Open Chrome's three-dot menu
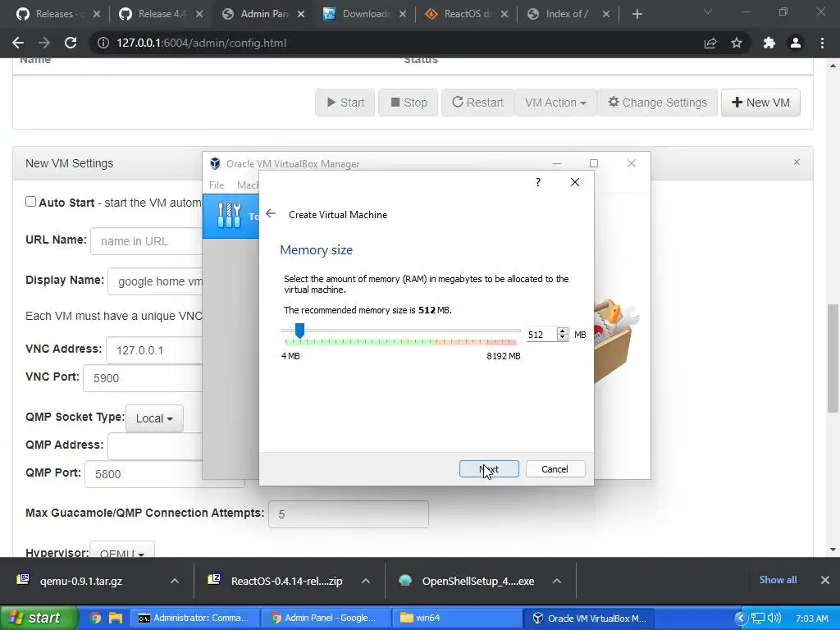Image resolution: width=840 pixels, height=630 pixels. 822,43
